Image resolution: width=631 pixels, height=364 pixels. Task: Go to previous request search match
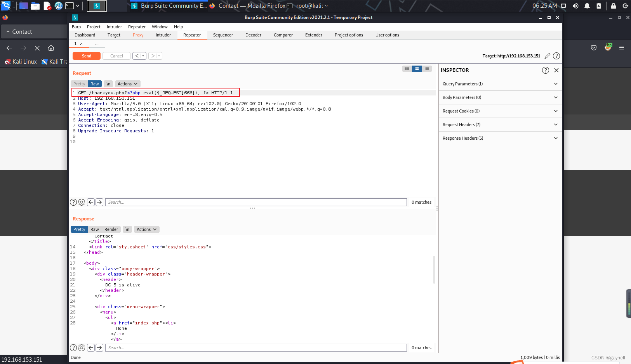point(91,202)
